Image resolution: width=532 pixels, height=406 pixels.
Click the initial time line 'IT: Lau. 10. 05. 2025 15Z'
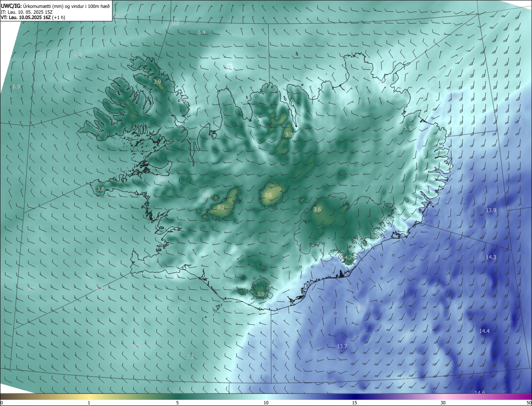27,12
